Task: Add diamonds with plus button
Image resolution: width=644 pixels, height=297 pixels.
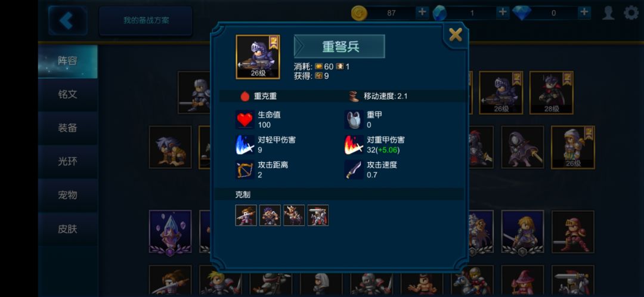Action: click(x=584, y=13)
